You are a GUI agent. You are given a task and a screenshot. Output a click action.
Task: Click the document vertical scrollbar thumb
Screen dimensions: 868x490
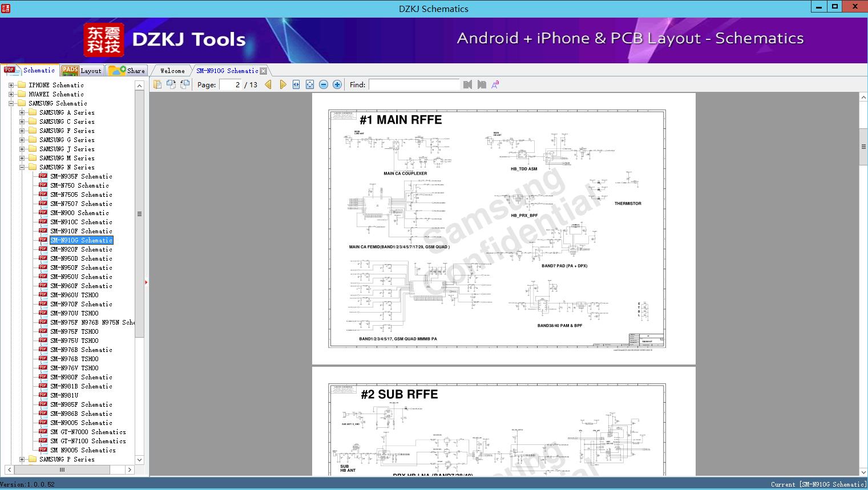pyautogui.click(x=863, y=147)
